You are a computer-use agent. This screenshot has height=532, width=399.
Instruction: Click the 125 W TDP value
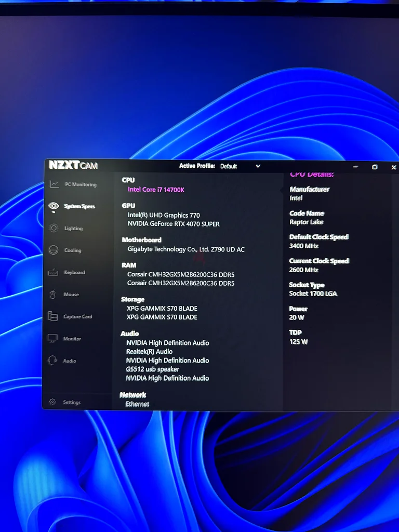click(x=299, y=342)
